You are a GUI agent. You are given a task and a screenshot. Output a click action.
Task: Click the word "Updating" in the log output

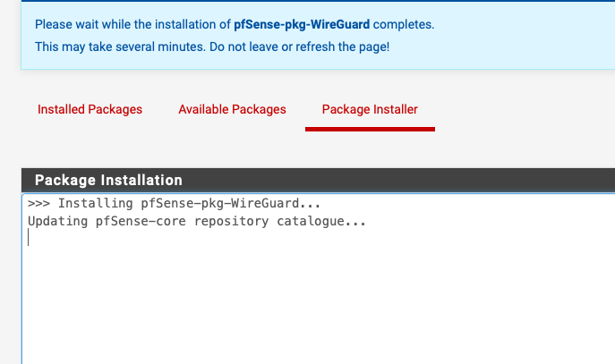pyautogui.click(x=58, y=221)
